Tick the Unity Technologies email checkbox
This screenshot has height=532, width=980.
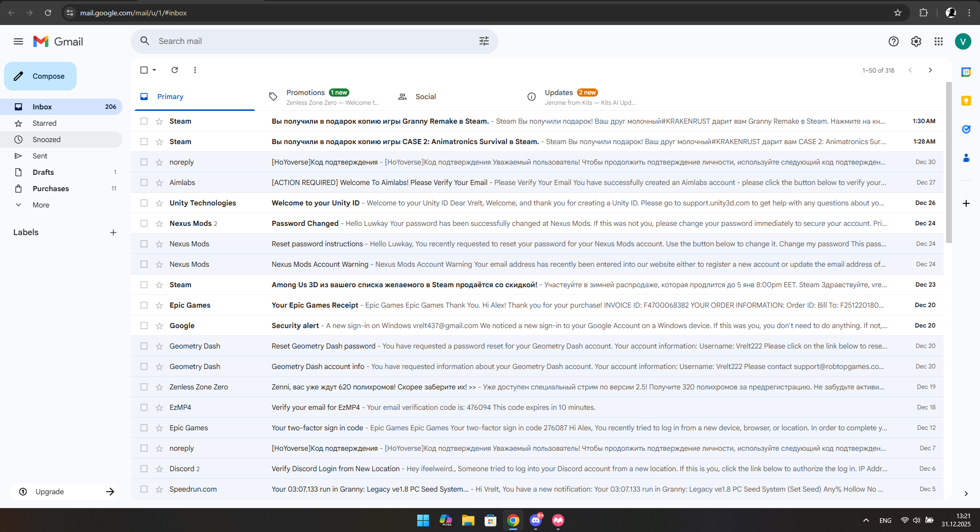pos(144,203)
